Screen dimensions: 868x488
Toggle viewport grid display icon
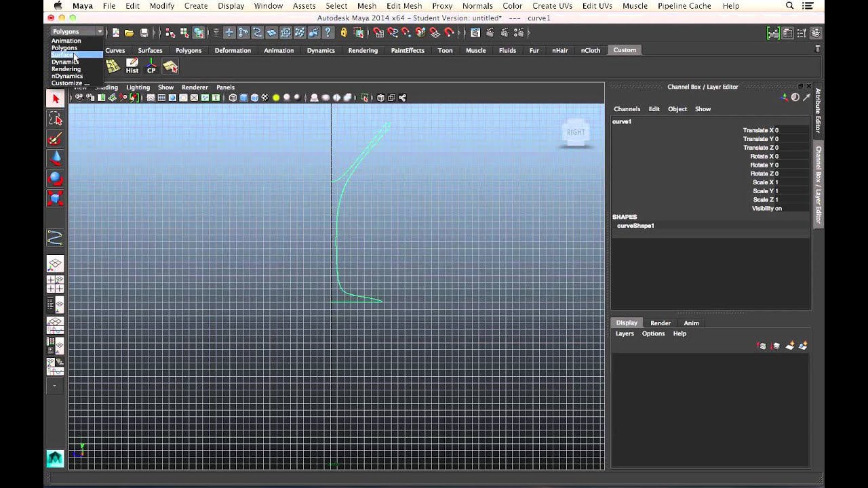[x=151, y=98]
